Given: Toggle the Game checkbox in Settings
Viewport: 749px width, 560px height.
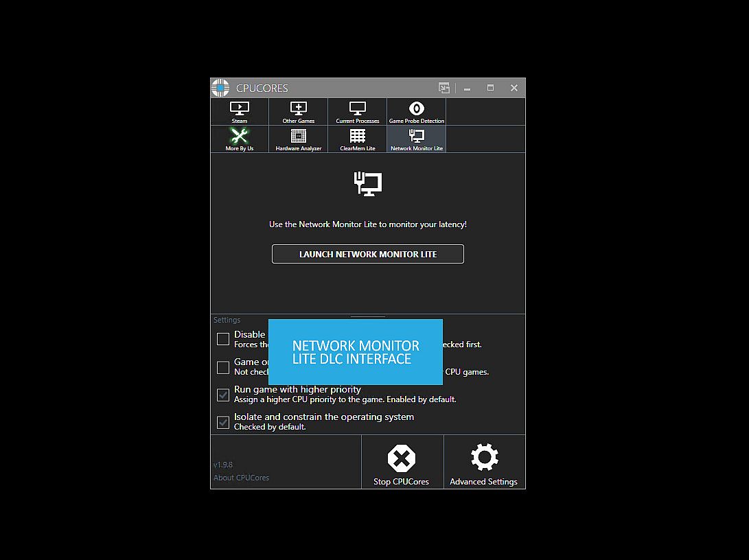Looking at the screenshot, I should (x=223, y=368).
